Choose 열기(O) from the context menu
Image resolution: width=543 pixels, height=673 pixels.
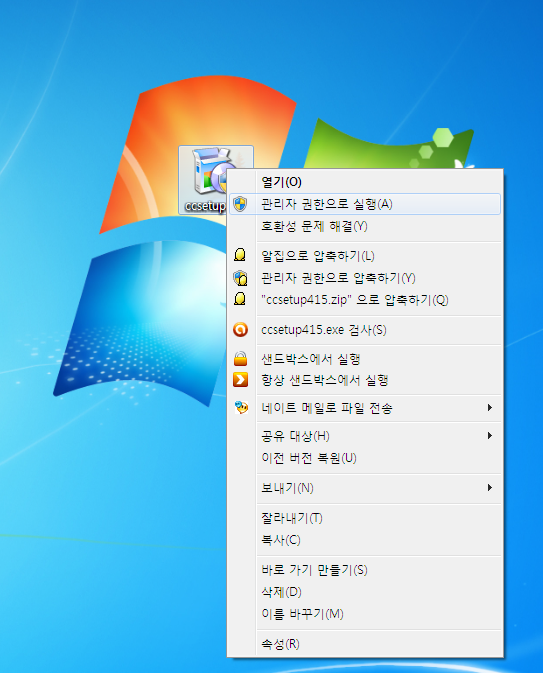365,182
